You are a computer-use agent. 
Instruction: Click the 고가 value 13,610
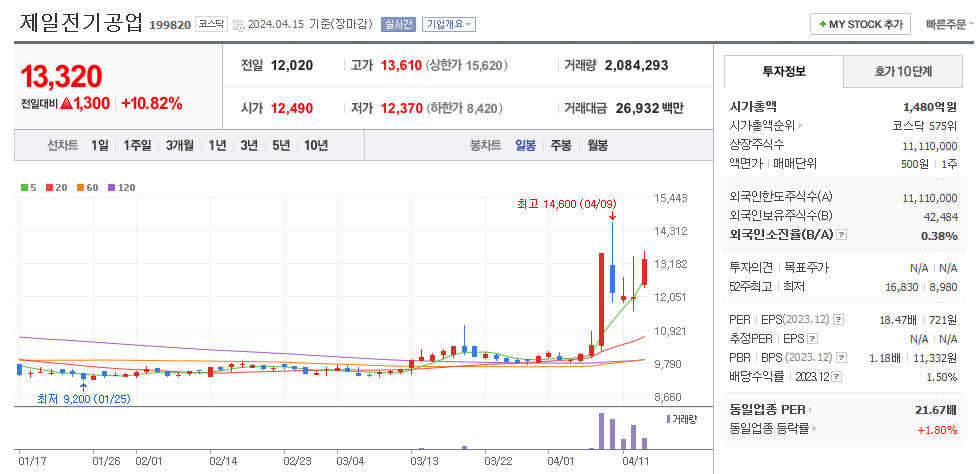401,65
